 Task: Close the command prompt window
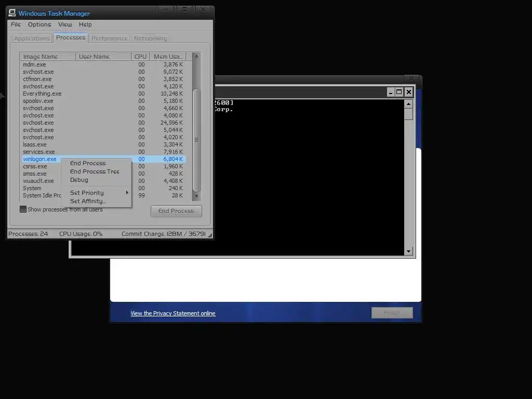408,92
